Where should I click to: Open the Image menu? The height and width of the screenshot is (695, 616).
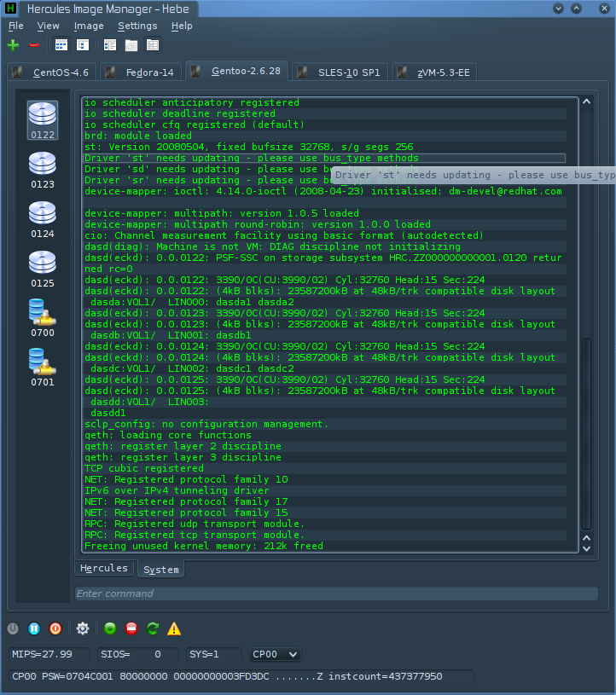click(89, 26)
